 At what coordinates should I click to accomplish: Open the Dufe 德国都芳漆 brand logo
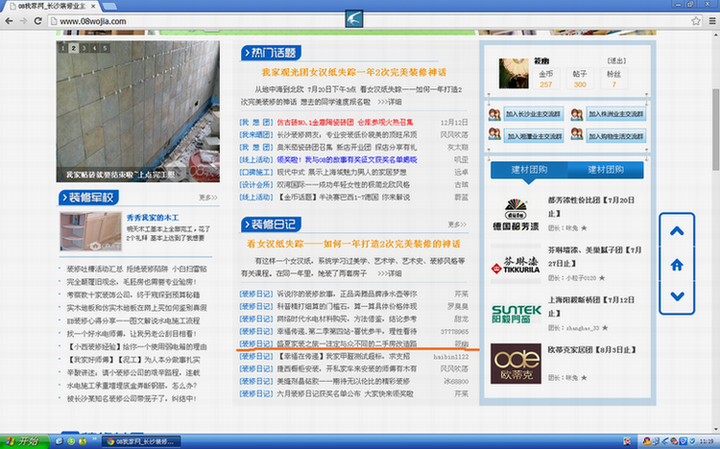tap(515, 212)
